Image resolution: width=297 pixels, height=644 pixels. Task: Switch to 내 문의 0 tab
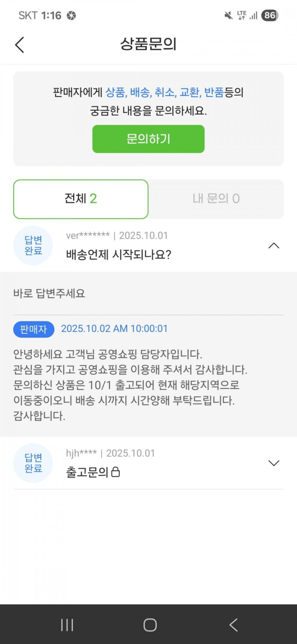click(216, 199)
